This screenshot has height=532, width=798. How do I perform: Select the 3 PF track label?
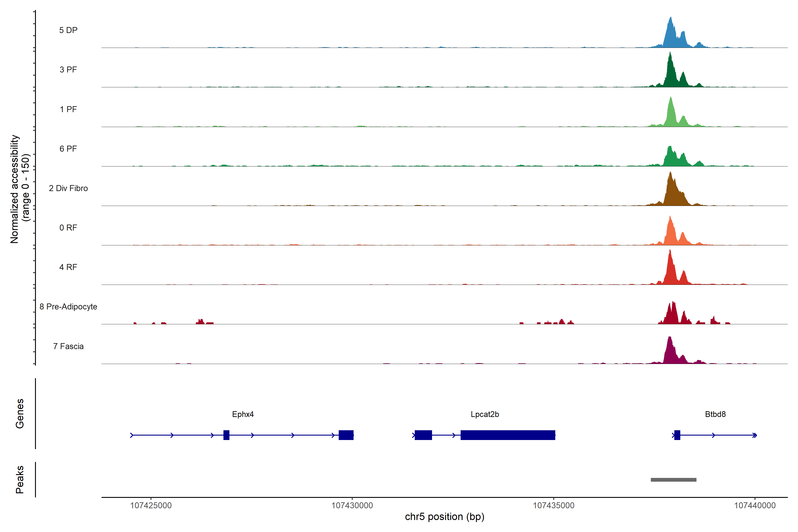(x=68, y=70)
